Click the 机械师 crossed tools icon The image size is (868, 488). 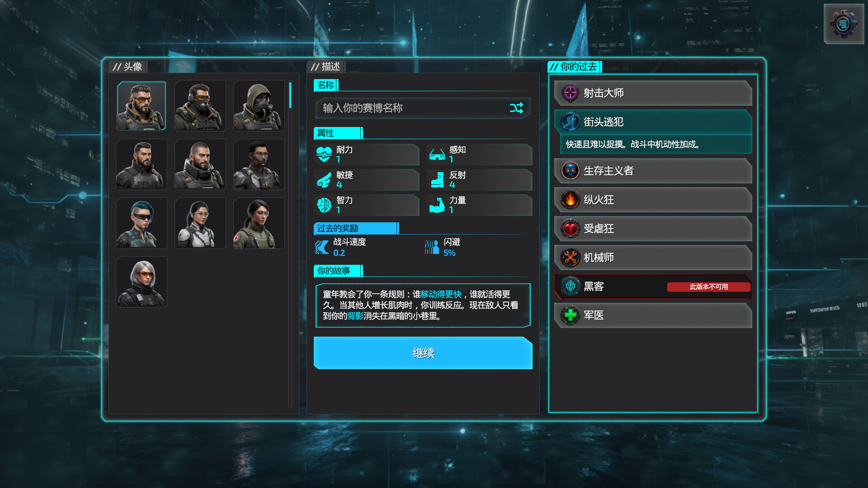pos(571,258)
